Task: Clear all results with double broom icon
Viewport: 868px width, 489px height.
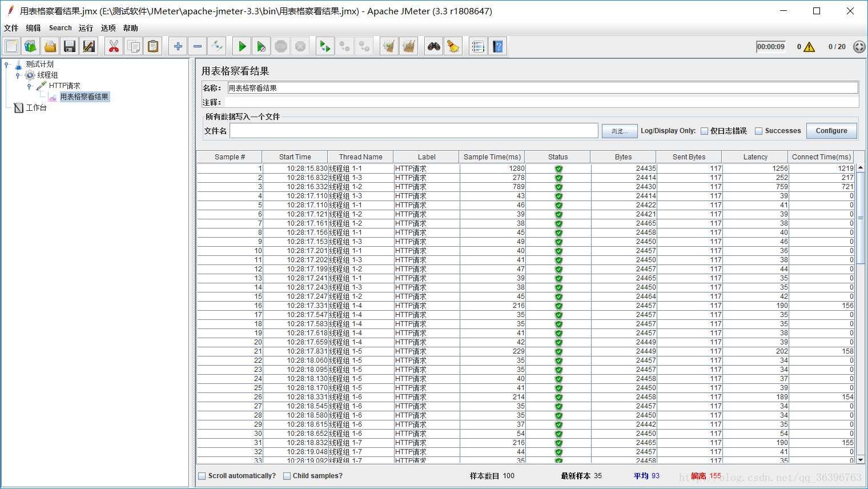Action: click(x=409, y=46)
